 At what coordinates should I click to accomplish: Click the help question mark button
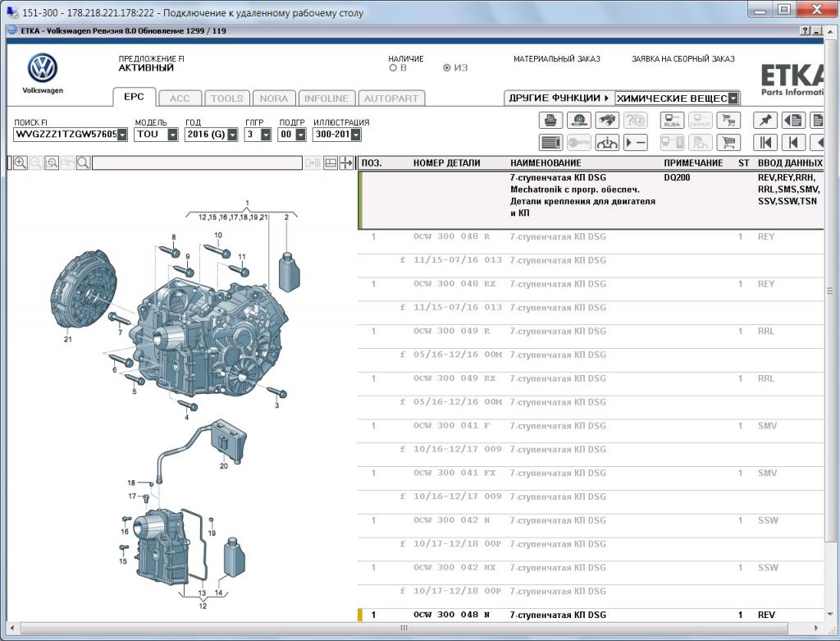(x=806, y=31)
